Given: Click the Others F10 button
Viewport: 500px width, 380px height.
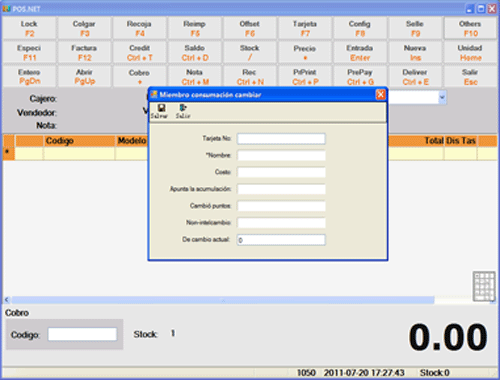Looking at the screenshot, I should click(x=470, y=28).
